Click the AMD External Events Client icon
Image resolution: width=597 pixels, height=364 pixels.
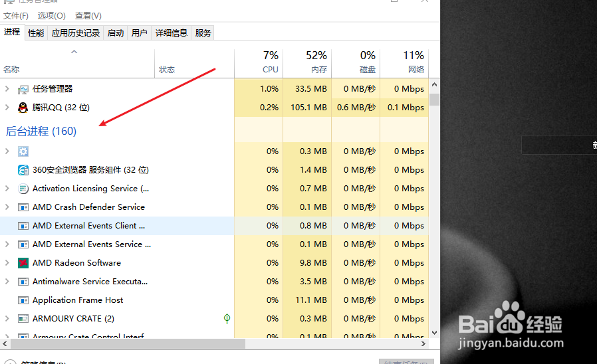[23, 226]
